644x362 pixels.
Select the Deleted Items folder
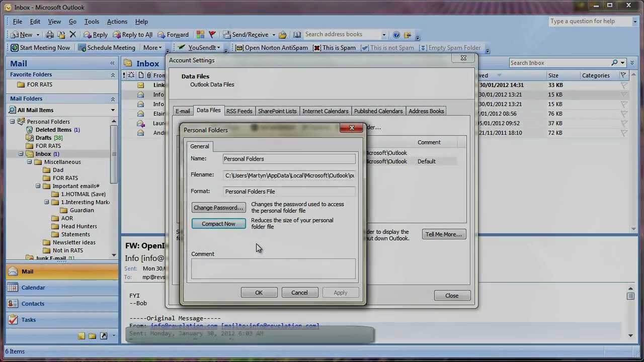click(53, 130)
